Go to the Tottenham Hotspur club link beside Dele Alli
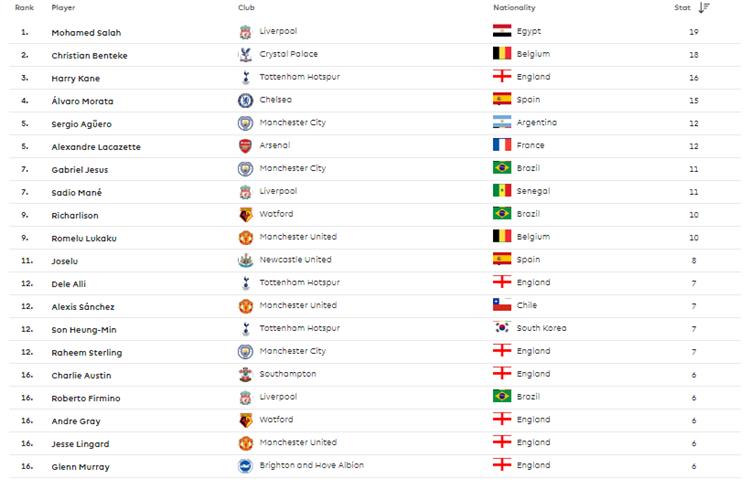Image resolution: width=750 pixels, height=489 pixels. [x=299, y=283]
